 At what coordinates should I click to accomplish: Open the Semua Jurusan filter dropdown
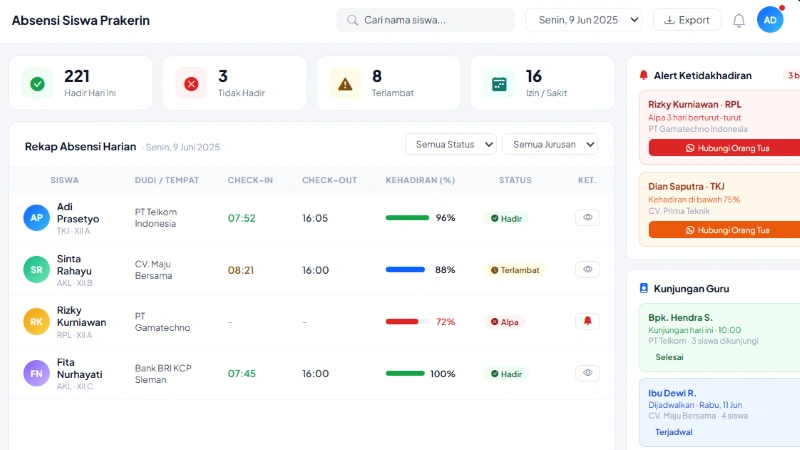549,144
